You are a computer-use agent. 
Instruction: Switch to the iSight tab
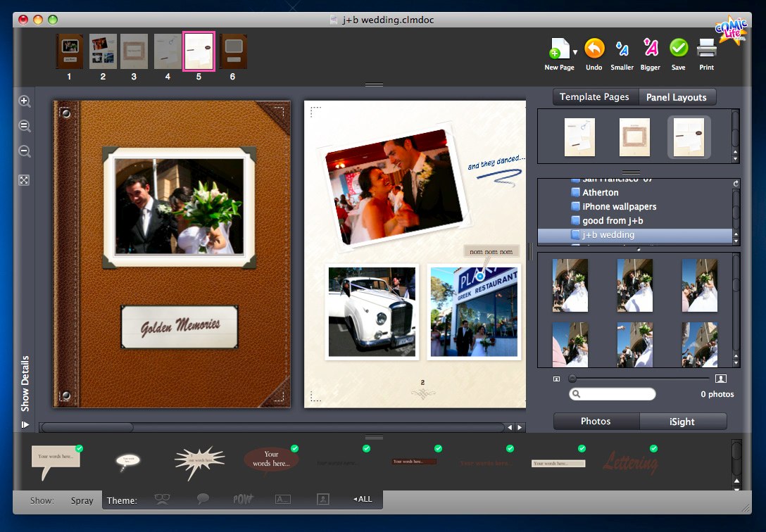tap(682, 422)
